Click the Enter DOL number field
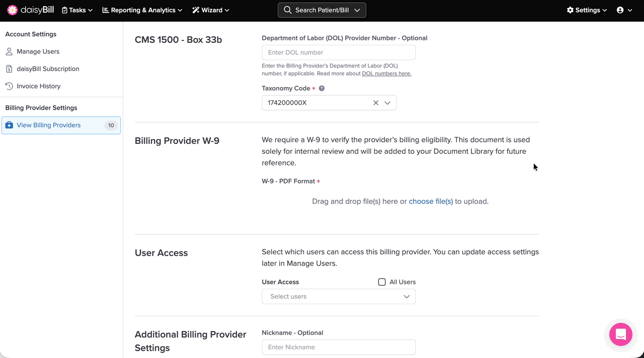The height and width of the screenshot is (358, 644). (x=338, y=52)
